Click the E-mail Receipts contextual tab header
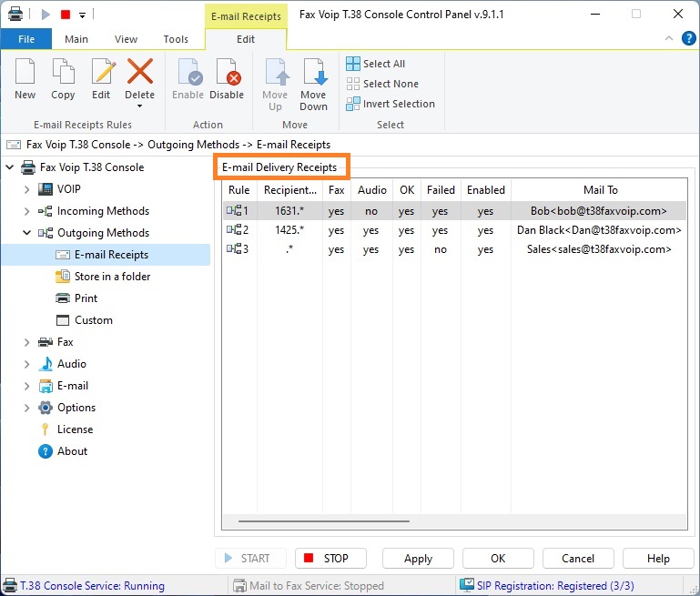 246,16
